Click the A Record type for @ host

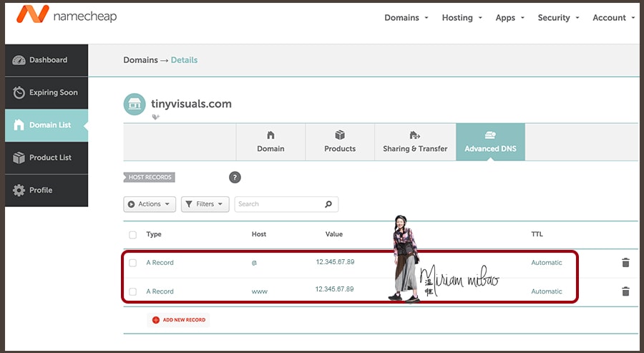[160, 263]
